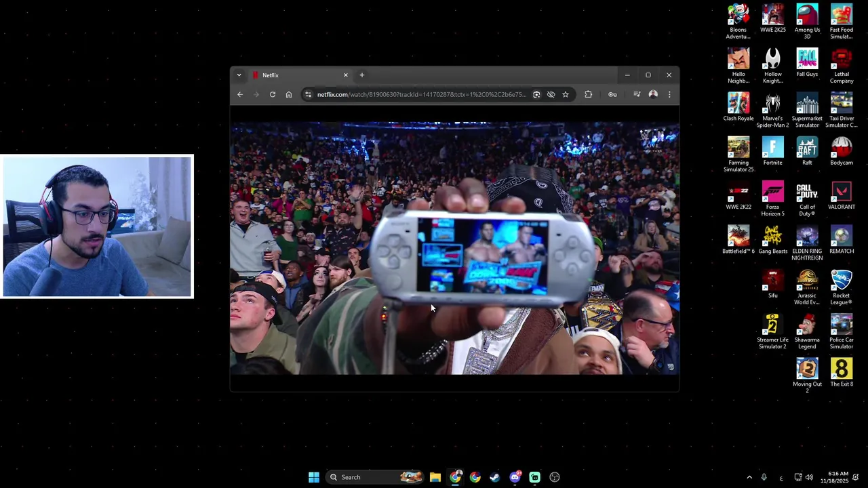The height and width of the screenshot is (488, 868).
Task: Open the WWE 2K22 desktop shortcut
Action: click(738, 196)
